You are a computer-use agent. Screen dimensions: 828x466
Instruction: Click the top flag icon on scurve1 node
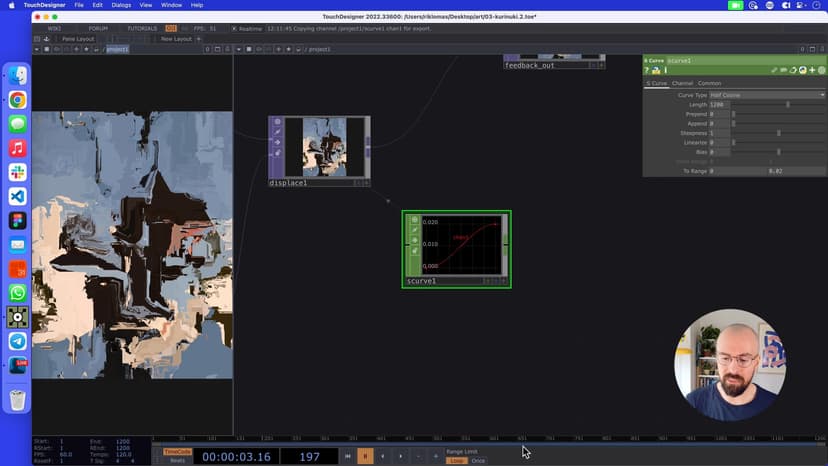414,219
